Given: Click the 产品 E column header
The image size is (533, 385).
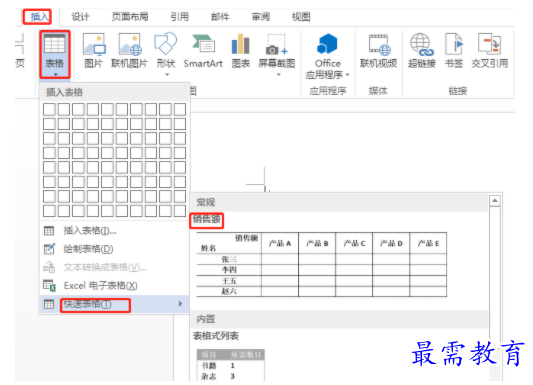Looking at the screenshot, I should tap(428, 243).
